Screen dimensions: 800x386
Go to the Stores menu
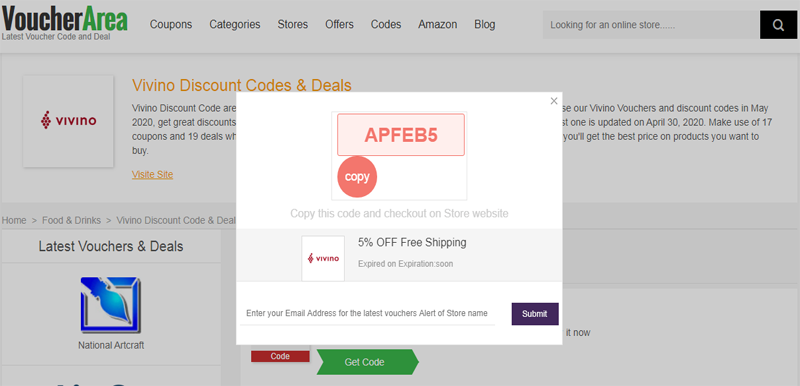click(293, 24)
